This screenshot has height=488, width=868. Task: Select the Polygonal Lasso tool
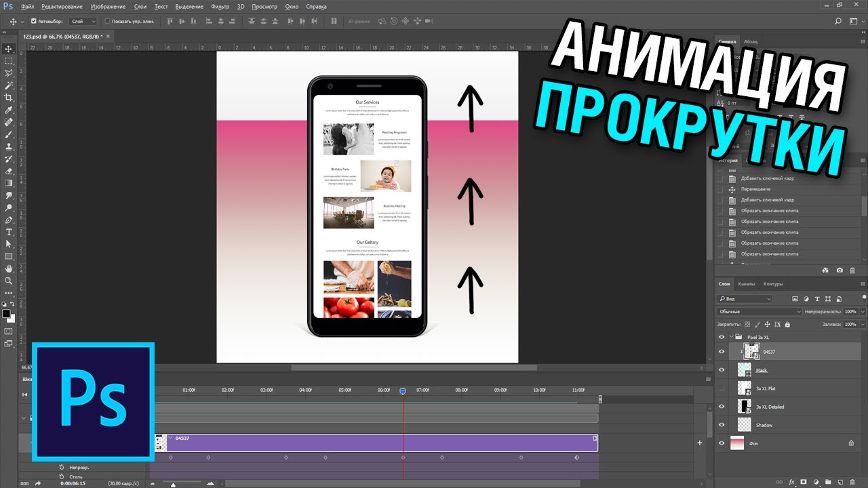(9, 73)
